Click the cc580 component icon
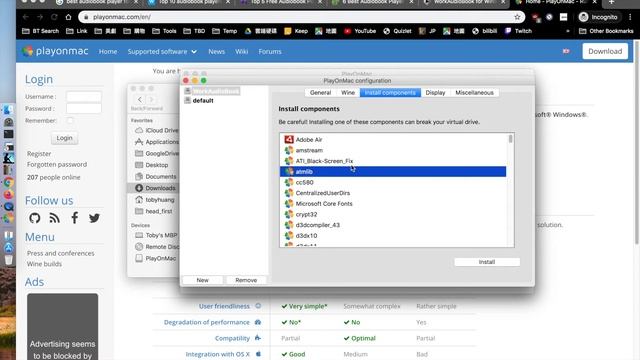This screenshot has width=640, height=360. 289,182
